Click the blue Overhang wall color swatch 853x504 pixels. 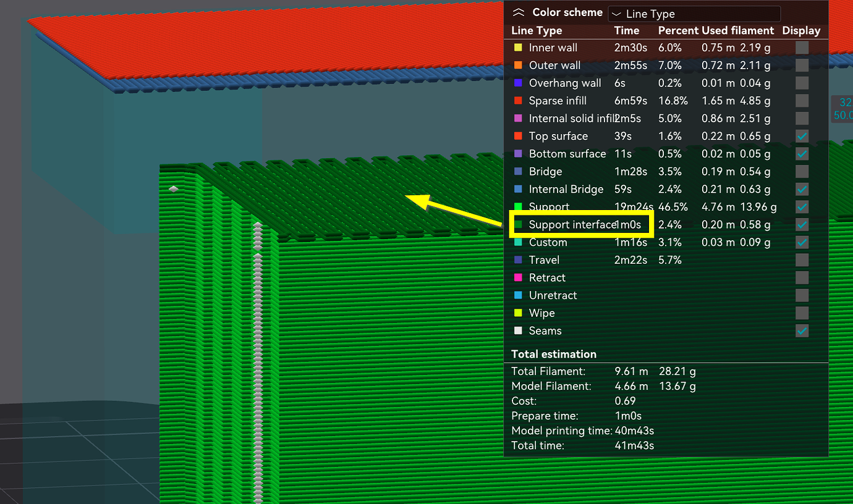518,83
